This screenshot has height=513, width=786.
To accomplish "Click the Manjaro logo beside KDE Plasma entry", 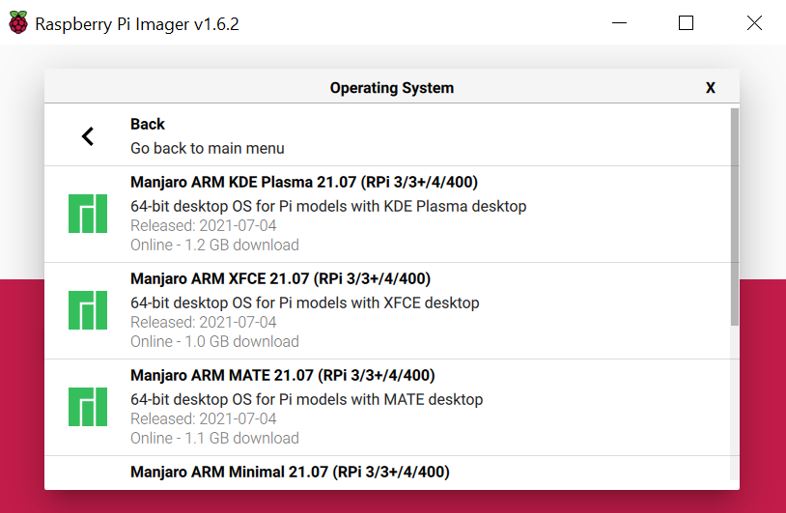I will (88, 214).
